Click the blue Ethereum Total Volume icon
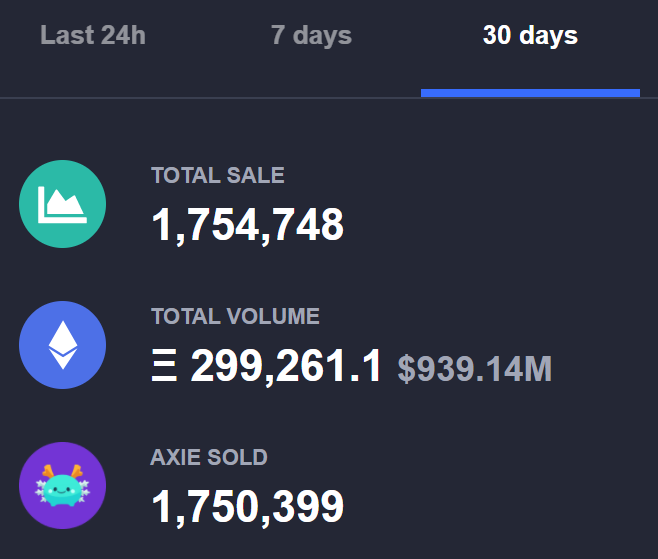658x559 pixels. pos(62,345)
